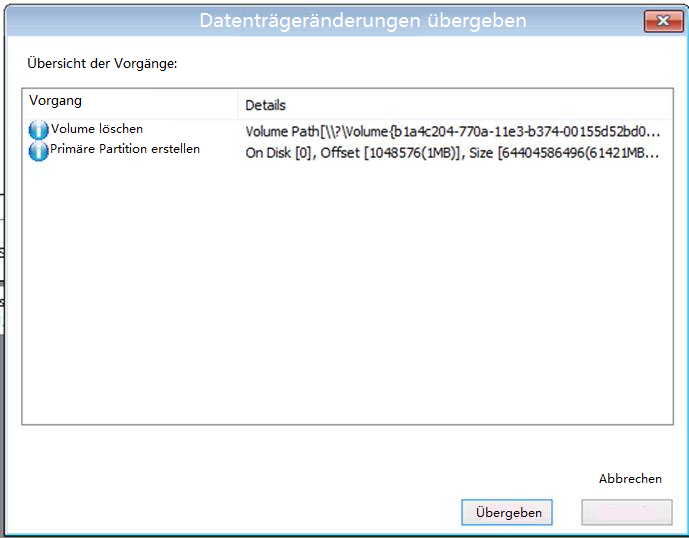The image size is (689, 538).
Task: Click the Abbrechen label
Action: [x=630, y=478]
